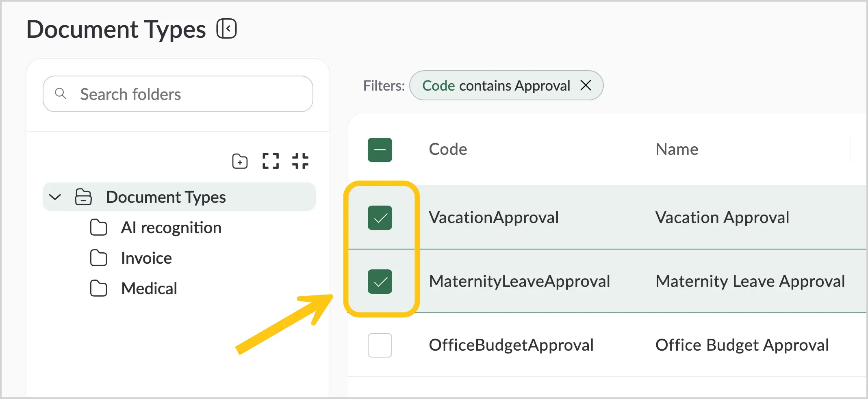Check the OfficeBudgetApproval row checkbox
Screen dimensions: 868x399
tap(380, 345)
